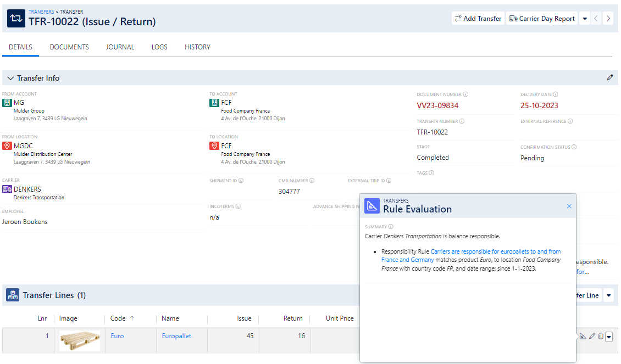Click the rule evaluation icon in transfer line row
621x364 pixels.
pyautogui.click(x=583, y=336)
